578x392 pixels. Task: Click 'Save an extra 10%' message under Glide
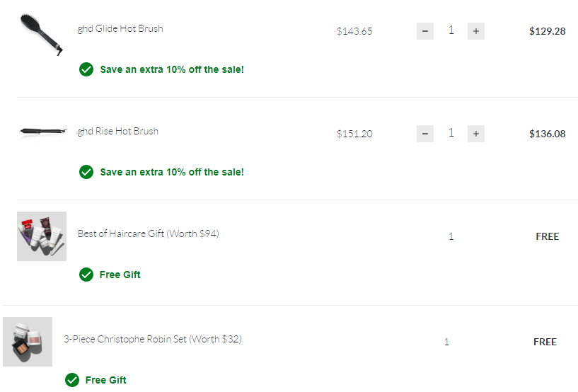[x=172, y=70]
